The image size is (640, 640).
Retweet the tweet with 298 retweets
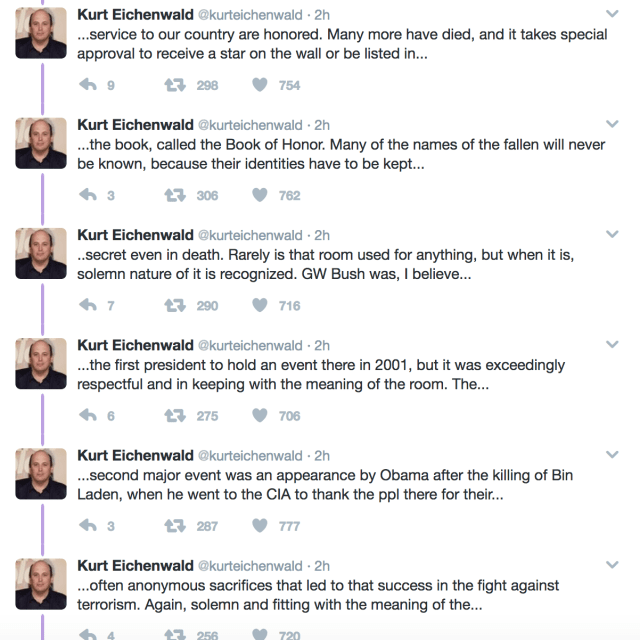coord(174,85)
